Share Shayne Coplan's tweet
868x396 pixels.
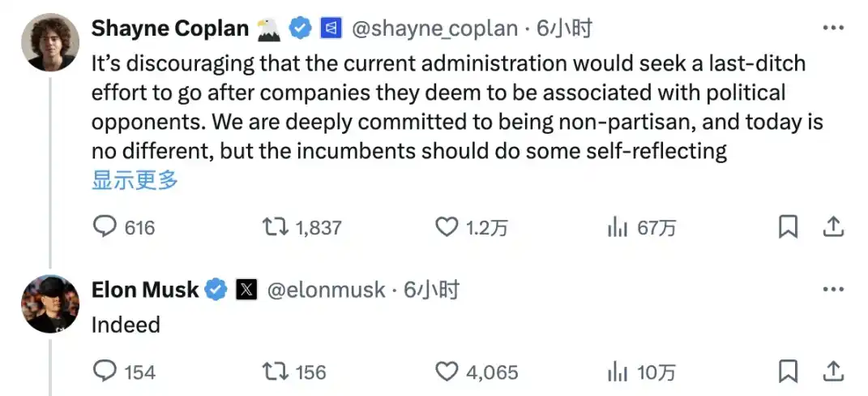tap(832, 227)
